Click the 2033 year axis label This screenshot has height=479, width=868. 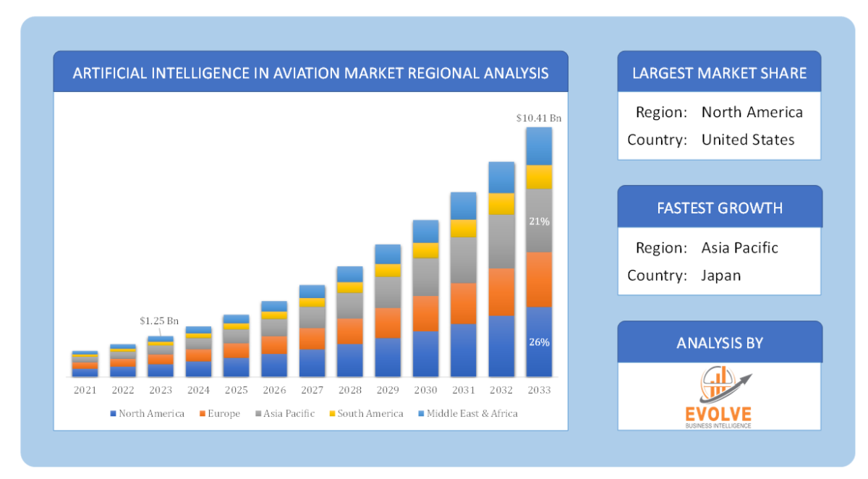[x=540, y=390]
